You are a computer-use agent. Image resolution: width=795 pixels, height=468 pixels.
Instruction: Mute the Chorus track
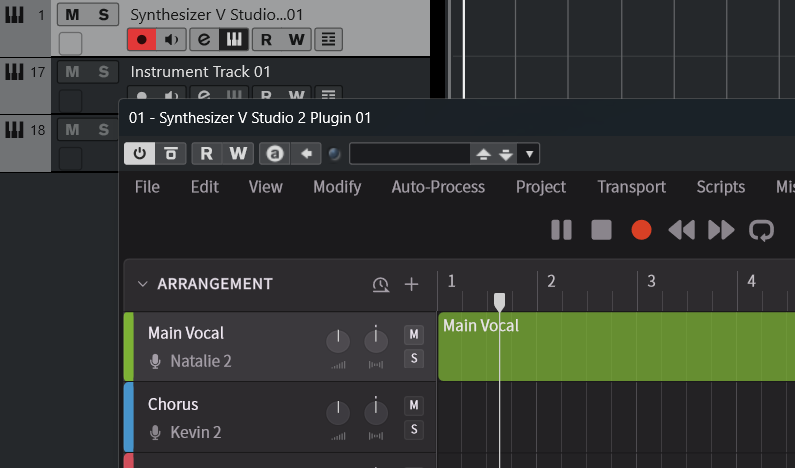coord(414,405)
